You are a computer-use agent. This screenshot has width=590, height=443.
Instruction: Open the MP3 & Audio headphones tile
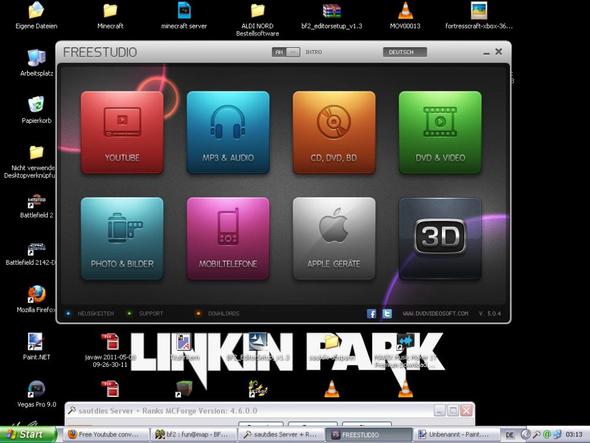(228, 132)
